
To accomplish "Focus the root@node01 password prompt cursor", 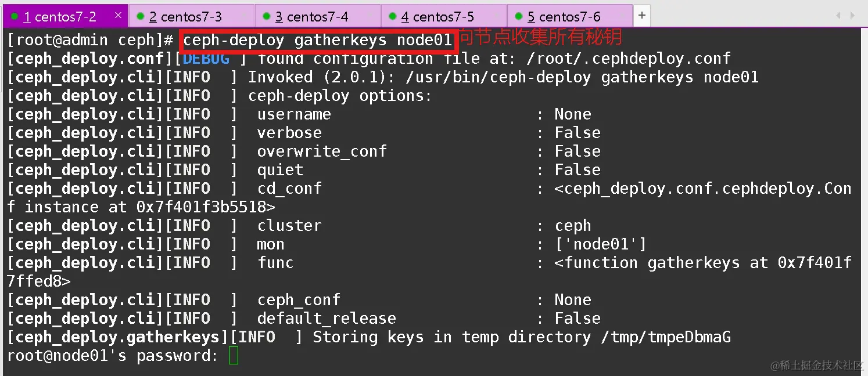I will click(234, 356).
